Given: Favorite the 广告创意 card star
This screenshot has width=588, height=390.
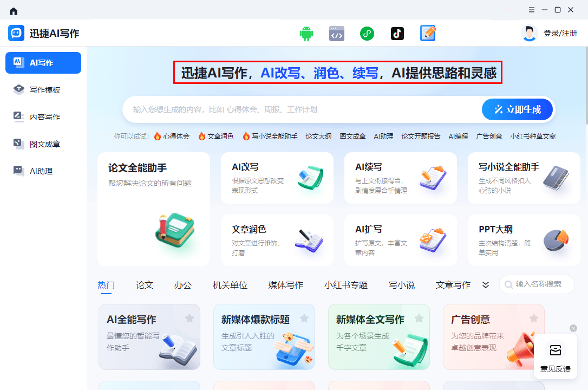Looking at the screenshot, I should pos(534,318).
